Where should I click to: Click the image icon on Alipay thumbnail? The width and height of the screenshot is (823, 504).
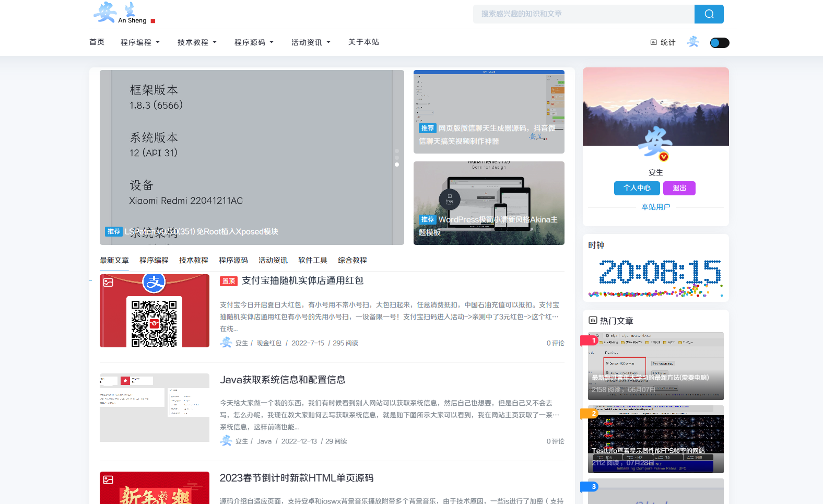(x=108, y=283)
